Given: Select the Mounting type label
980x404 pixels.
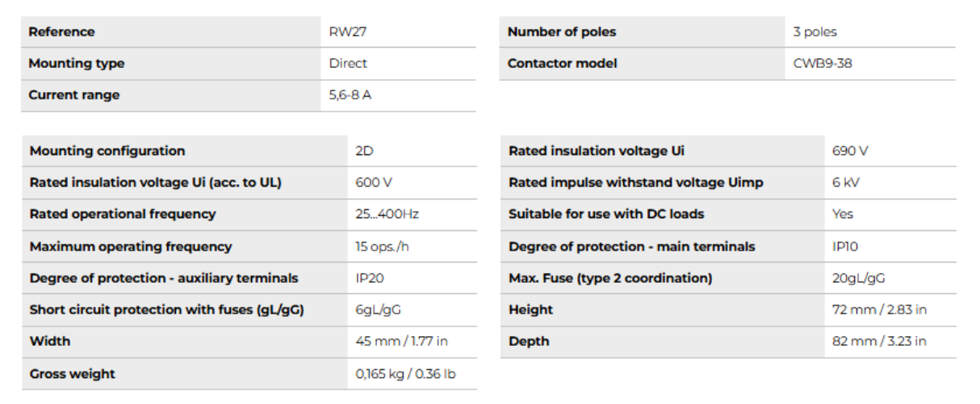Looking at the screenshot, I should point(77,64).
